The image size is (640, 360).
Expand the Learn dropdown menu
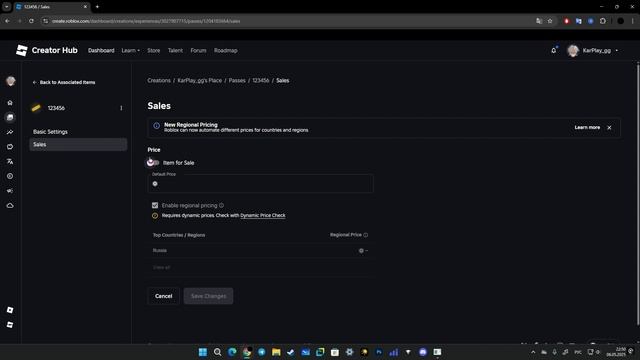[131, 51]
